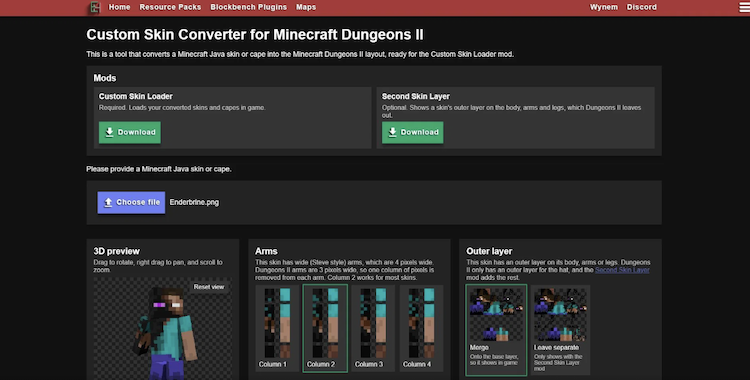Go to Blockbench Plugins page

[249, 7]
